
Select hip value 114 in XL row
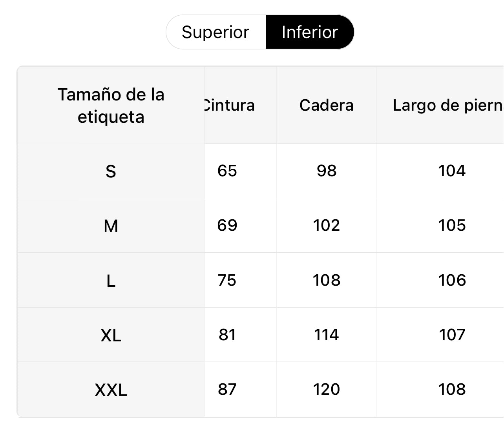tap(326, 335)
